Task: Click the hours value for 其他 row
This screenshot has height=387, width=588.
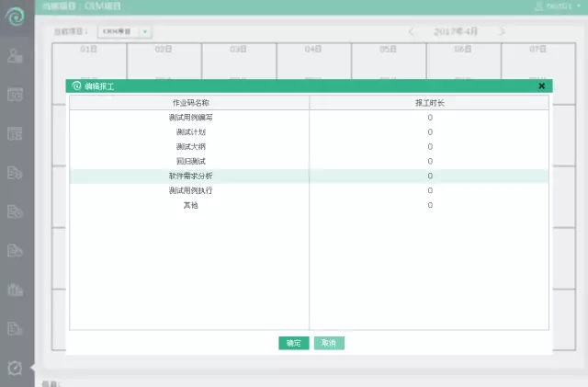Action: pos(430,205)
